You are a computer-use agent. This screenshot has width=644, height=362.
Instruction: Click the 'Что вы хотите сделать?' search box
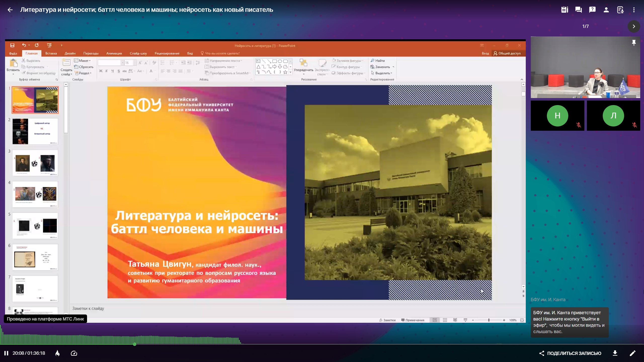pyautogui.click(x=220, y=53)
